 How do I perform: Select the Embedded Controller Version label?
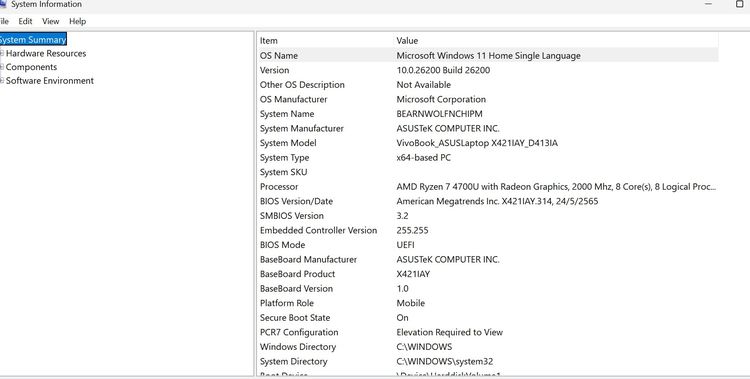click(319, 231)
